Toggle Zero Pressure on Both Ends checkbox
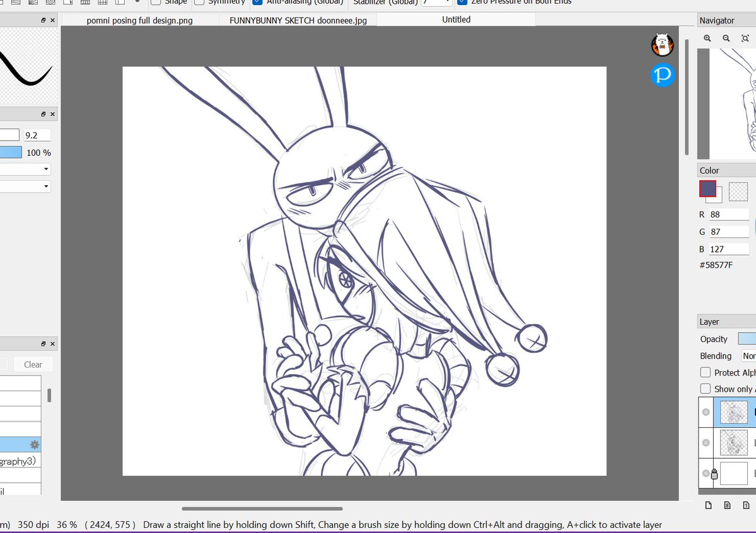This screenshot has height=533, width=756. (x=462, y=2)
